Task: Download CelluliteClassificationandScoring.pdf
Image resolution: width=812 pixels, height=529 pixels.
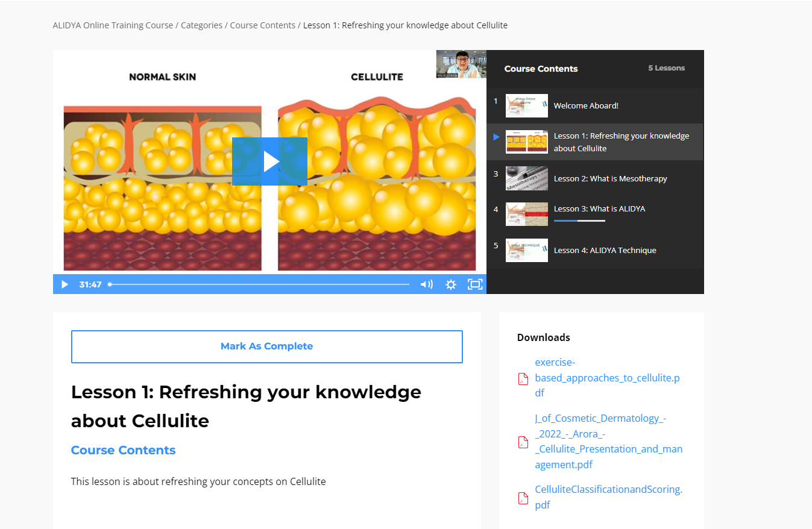Action: pos(608,497)
